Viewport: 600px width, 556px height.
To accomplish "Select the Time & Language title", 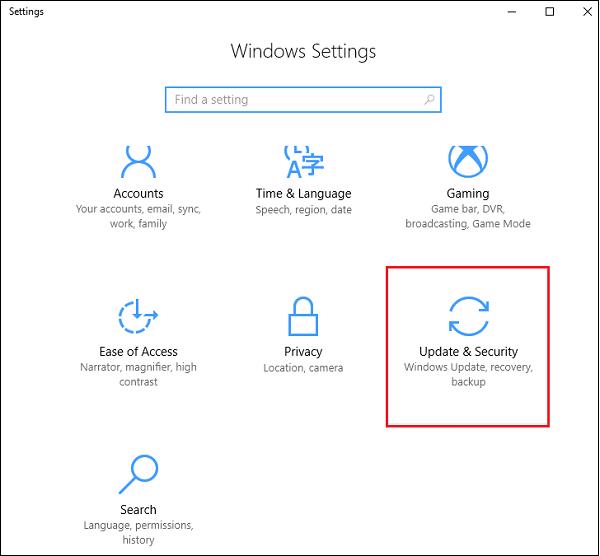I will 303,194.
